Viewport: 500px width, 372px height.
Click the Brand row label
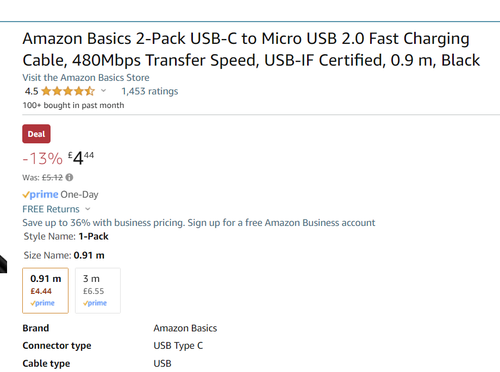(x=36, y=328)
